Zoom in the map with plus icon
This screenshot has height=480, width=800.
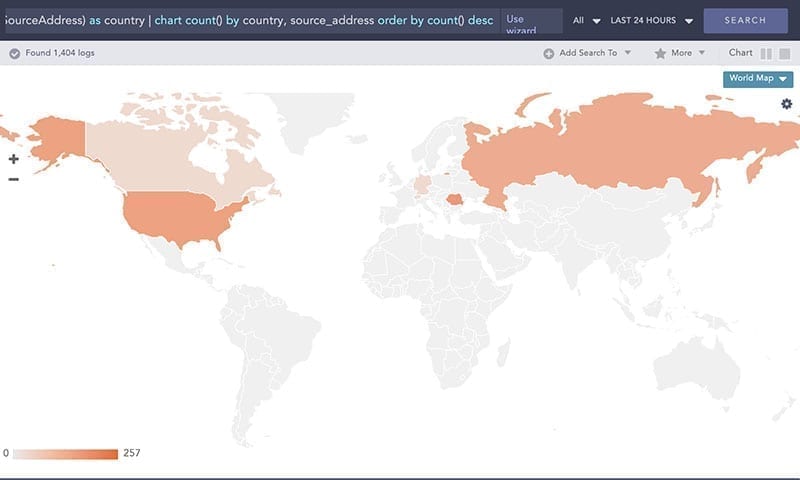coord(14,159)
